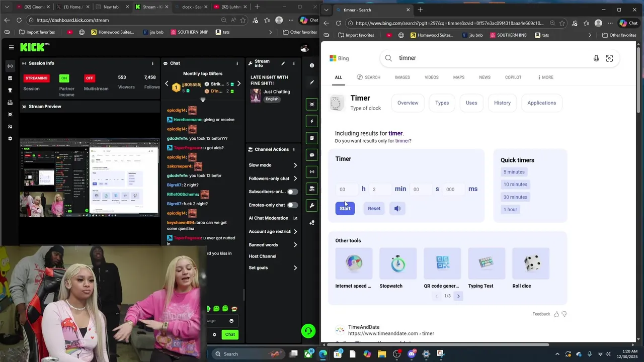Click the timer sound speaker button
The width and height of the screenshot is (644, 362).
click(x=397, y=209)
